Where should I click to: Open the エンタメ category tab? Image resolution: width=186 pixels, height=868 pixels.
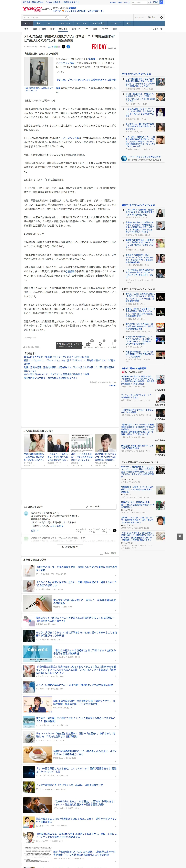tap(63, 29)
